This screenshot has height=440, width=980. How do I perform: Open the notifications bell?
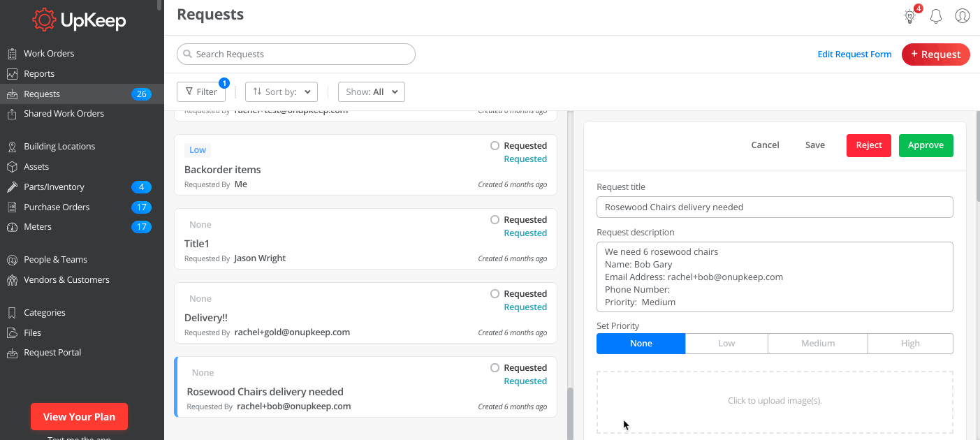coord(936,16)
